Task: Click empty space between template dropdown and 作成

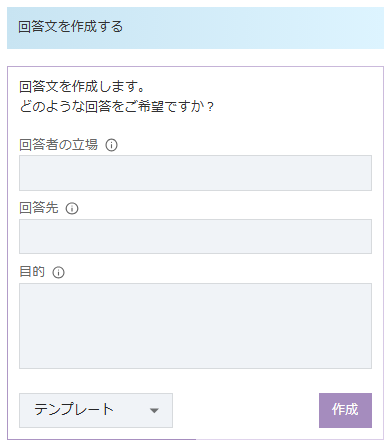Action: (246, 410)
